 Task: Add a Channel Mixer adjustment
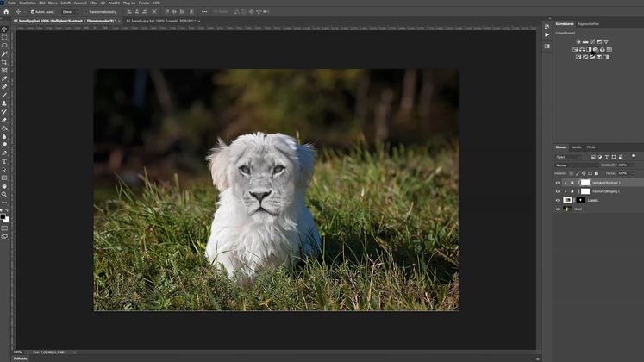pos(603,49)
